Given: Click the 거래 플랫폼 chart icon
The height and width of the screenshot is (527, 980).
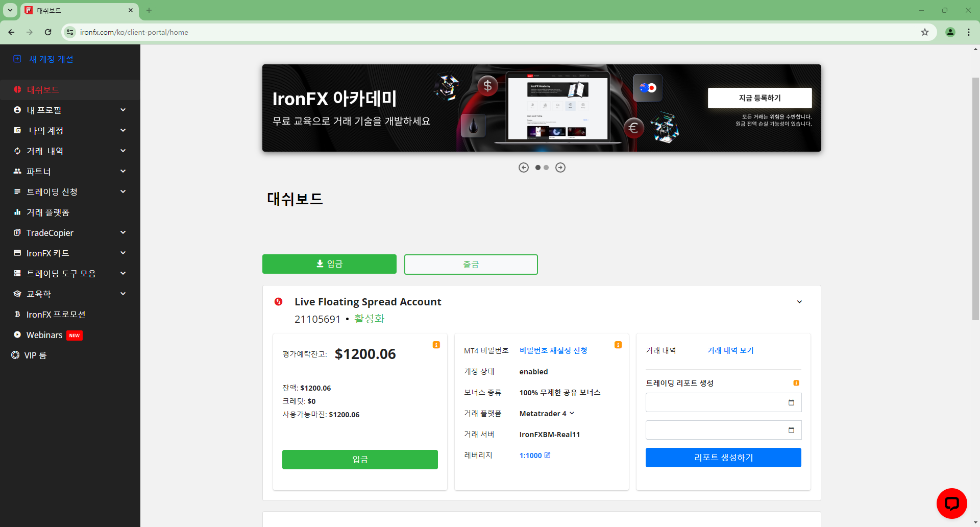Looking at the screenshot, I should (x=17, y=212).
